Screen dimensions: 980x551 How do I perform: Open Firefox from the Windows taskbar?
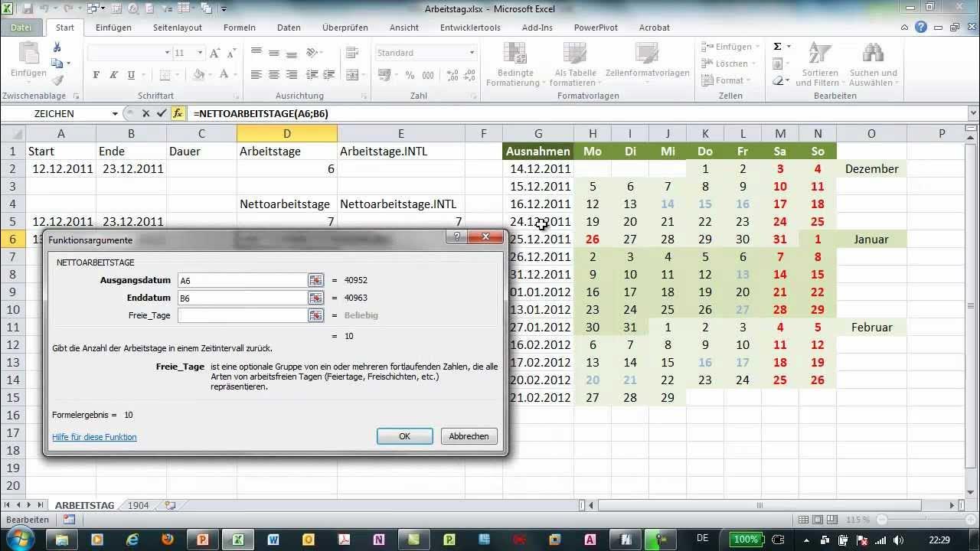(x=168, y=540)
